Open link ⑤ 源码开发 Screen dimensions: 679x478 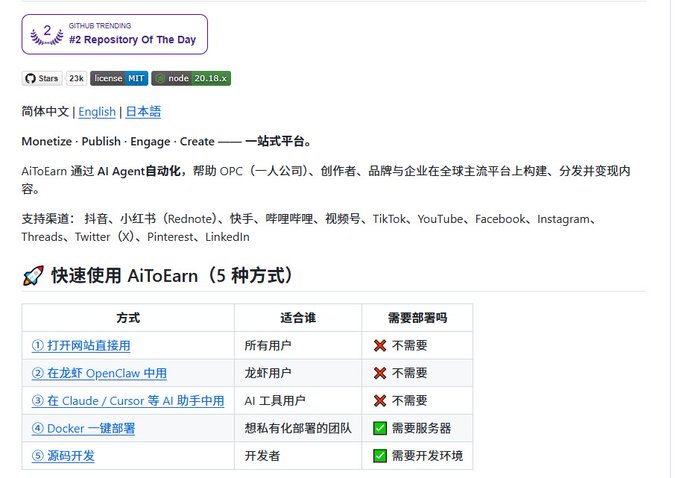[x=63, y=456]
